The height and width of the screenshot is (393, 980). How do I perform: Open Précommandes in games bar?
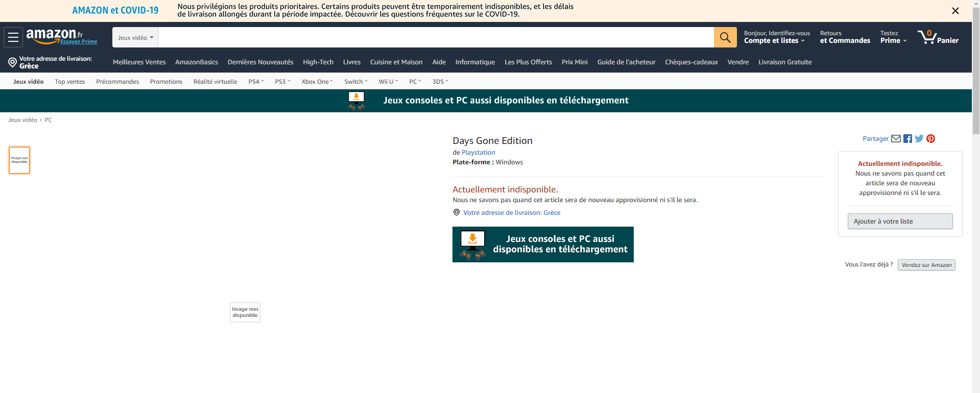(x=117, y=82)
